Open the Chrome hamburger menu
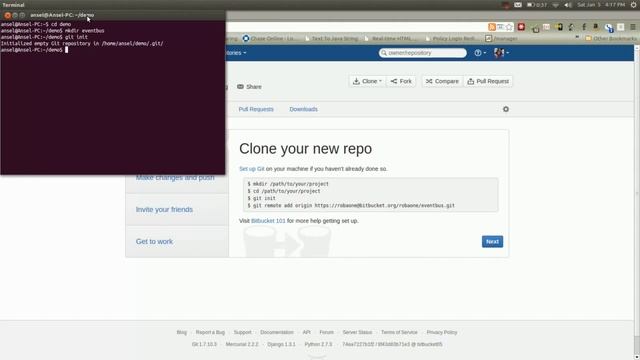Image resolution: width=640 pixels, height=360 pixels. tap(633, 27)
